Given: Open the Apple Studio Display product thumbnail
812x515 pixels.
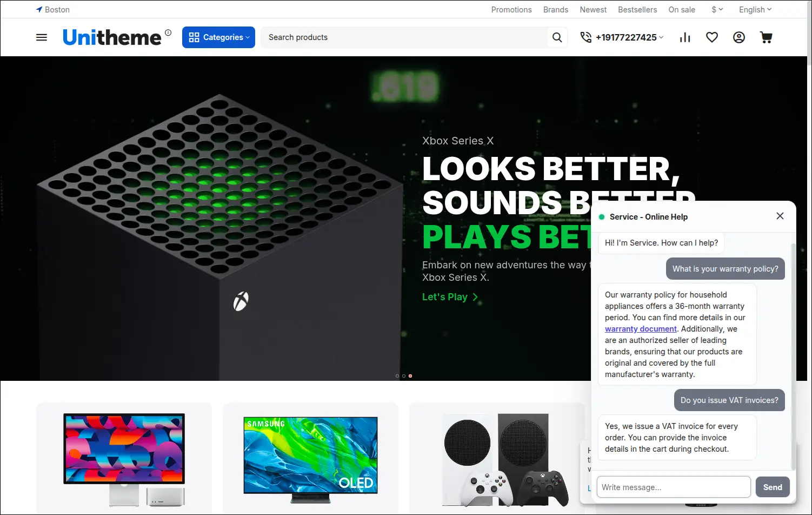Looking at the screenshot, I should [124, 460].
